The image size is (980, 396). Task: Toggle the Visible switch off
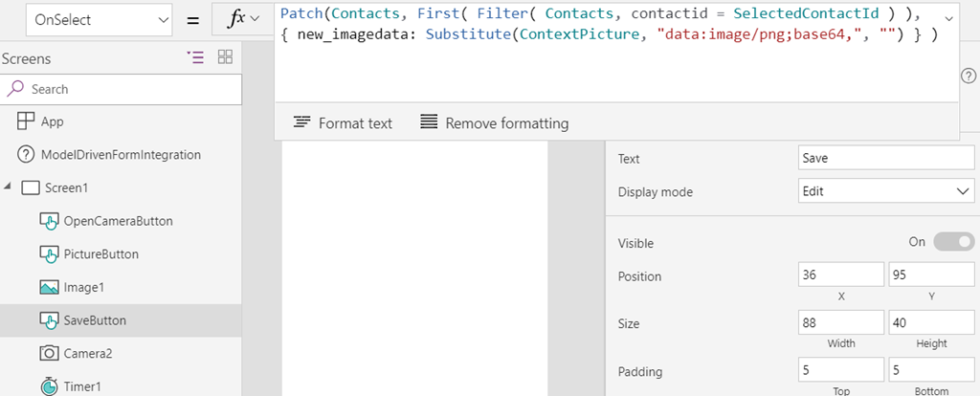tap(954, 242)
